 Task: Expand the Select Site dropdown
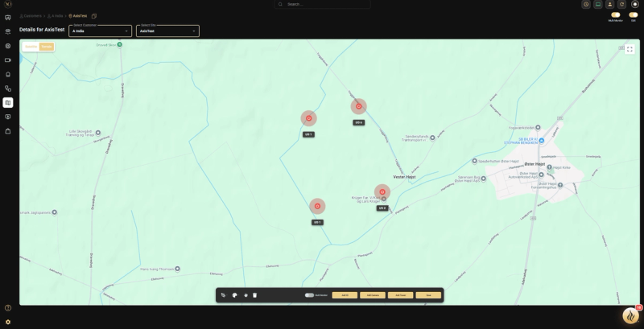tap(167, 31)
